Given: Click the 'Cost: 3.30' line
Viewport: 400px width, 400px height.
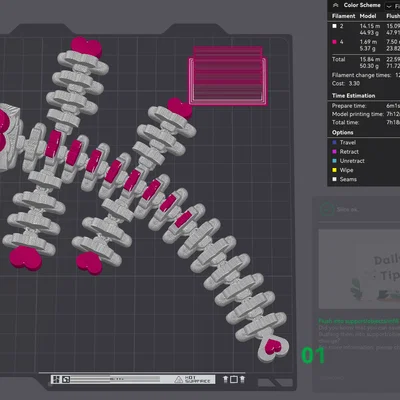Looking at the screenshot, I should click(x=346, y=83).
